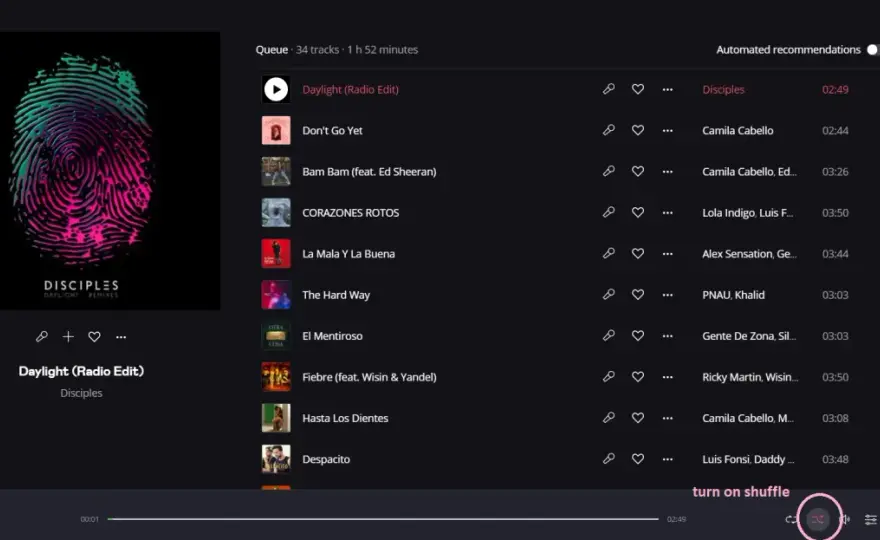Like Hasta Los Dientes track

pyautogui.click(x=638, y=418)
